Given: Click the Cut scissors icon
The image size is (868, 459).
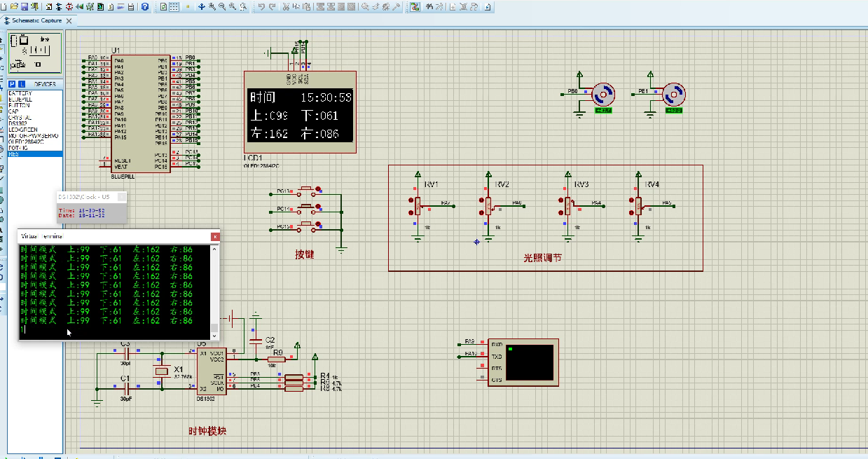Looking at the screenshot, I should (287, 6).
